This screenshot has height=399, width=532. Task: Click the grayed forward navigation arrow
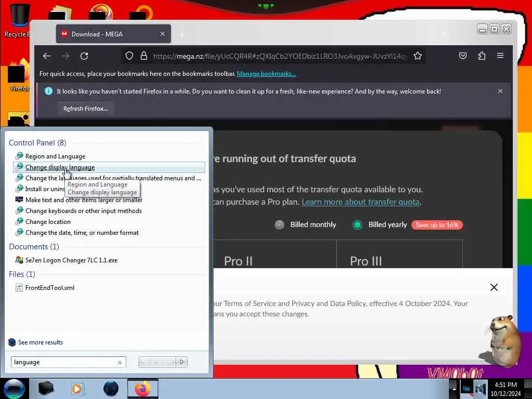click(65, 56)
